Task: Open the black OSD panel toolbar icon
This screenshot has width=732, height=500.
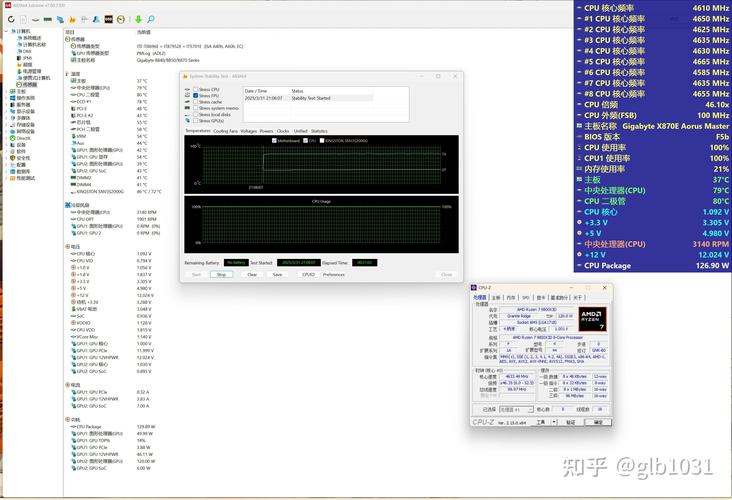Action: [108, 19]
